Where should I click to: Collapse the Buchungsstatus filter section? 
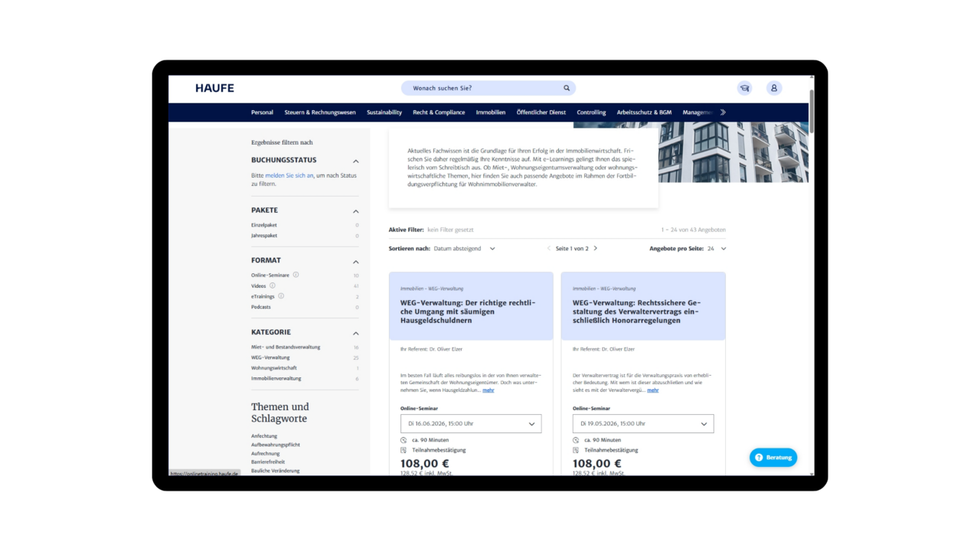tap(355, 161)
